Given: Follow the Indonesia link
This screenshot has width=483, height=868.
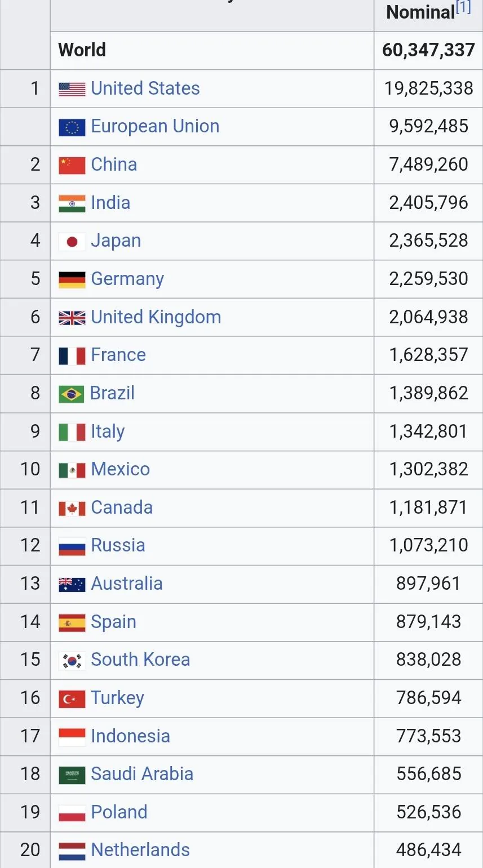Looking at the screenshot, I should pos(130,736).
